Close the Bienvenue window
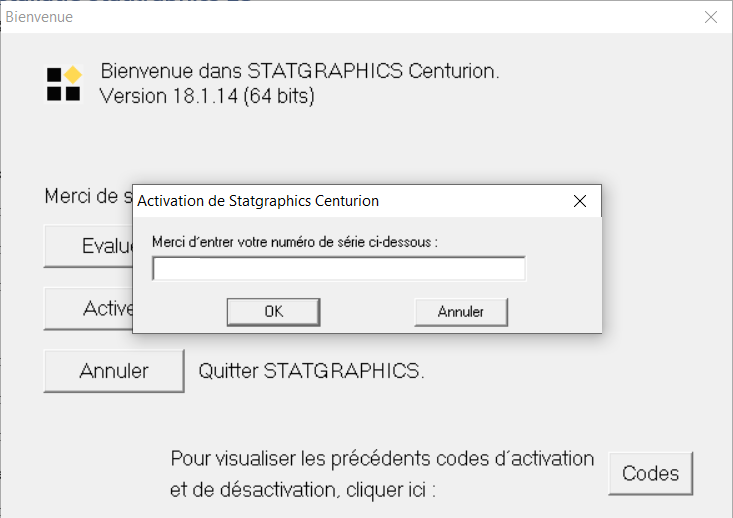The image size is (733, 518). [711, 17]
